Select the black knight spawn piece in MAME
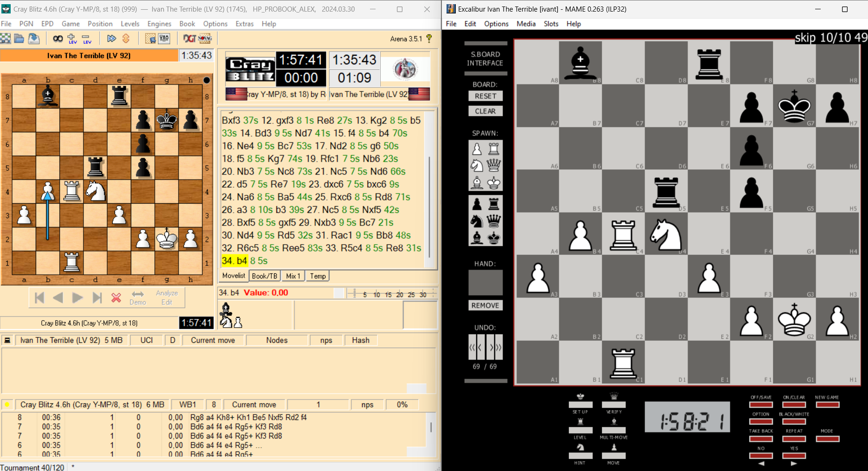This screenshot has width=868, height=471. pyautogui.click(x=477, y=221)
